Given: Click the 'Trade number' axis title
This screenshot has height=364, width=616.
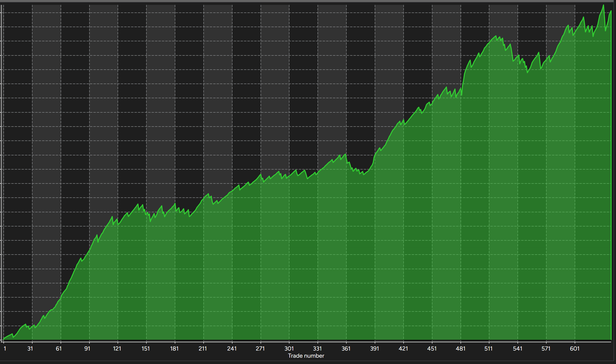Looking at the screenshot, I should [x=306, y=356].
